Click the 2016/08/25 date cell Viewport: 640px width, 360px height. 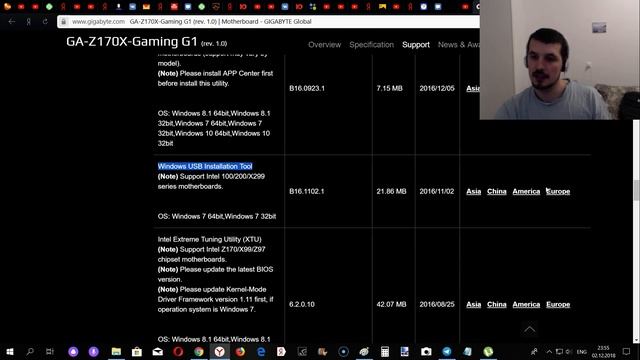[437, 304]
